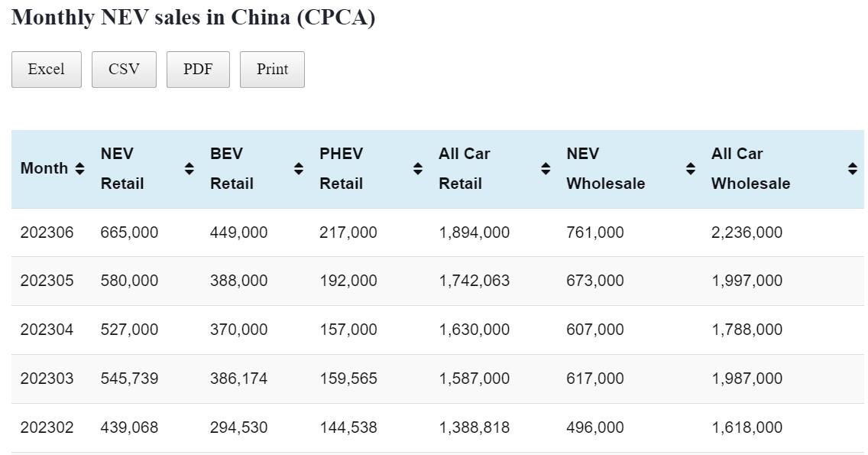868x455 pixels.
Task: Click All Car Retail value 1,587,000
Action: click(474, 379)
